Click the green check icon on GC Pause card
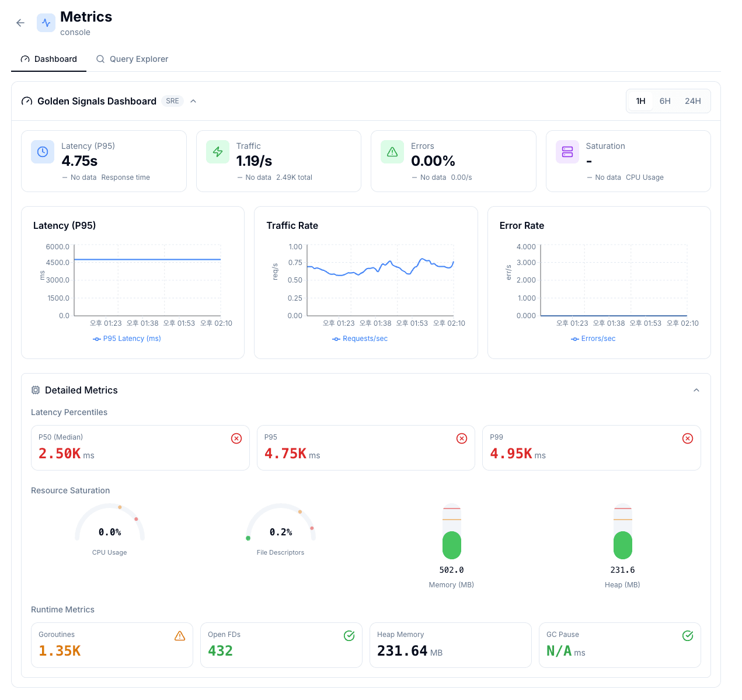This screenshot has width=742, height=700. [x=688, y=636]
